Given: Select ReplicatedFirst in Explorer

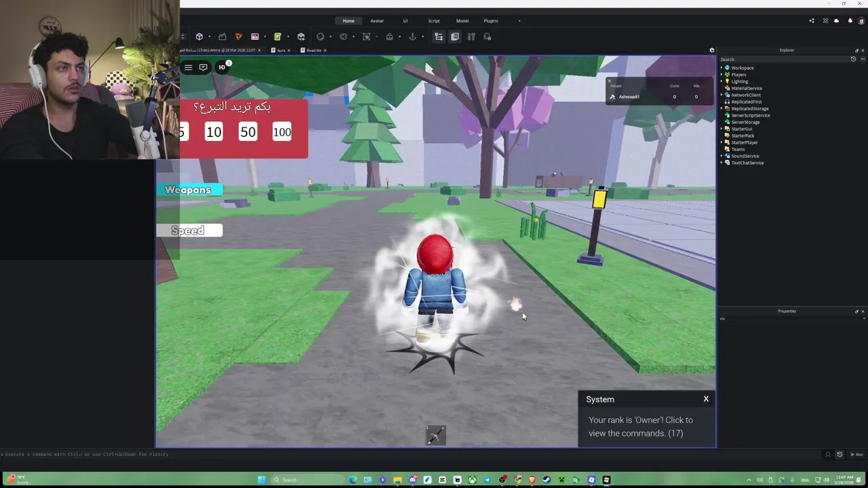Looking at the screenshot, I should (x=746, y=102).
